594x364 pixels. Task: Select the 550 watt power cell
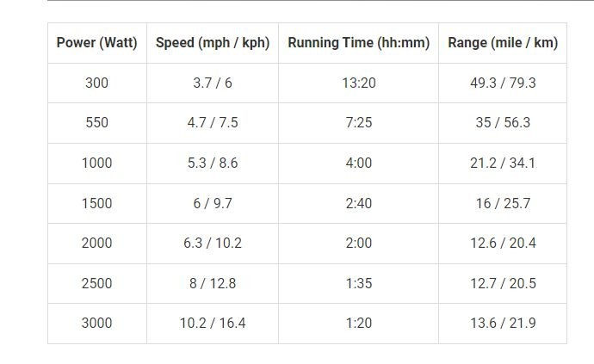(97, 123)
